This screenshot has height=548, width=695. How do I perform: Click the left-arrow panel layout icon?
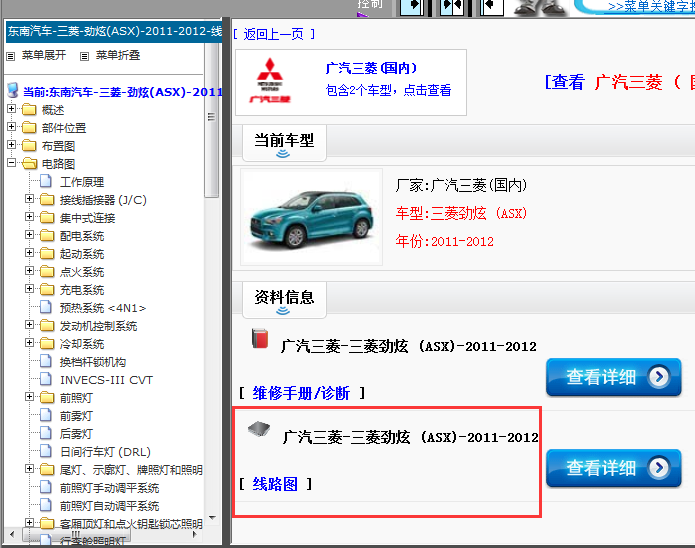492,7
